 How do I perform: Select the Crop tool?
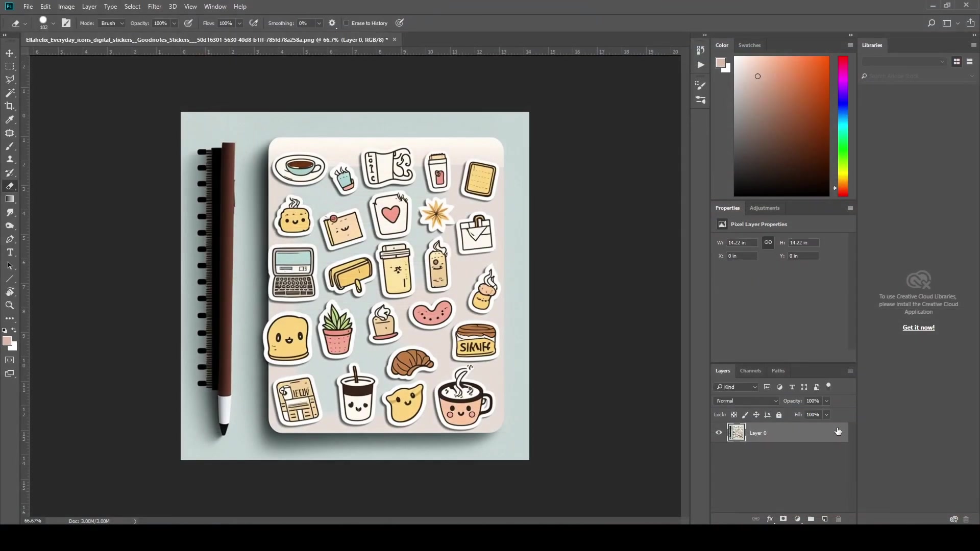click(10, 106)
